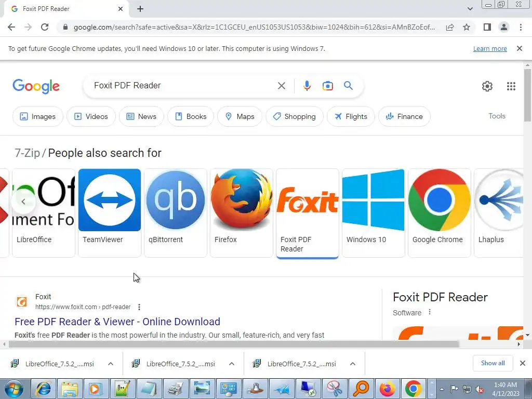
Task: Close the Foxit PDF Reader tab
Action: pos(121,9)
